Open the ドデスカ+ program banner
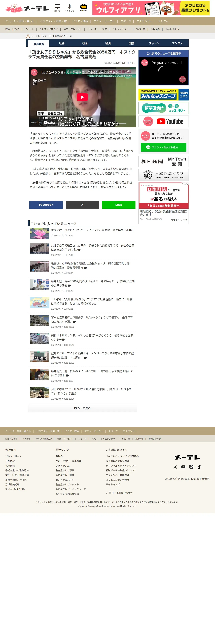 (163, 108)
